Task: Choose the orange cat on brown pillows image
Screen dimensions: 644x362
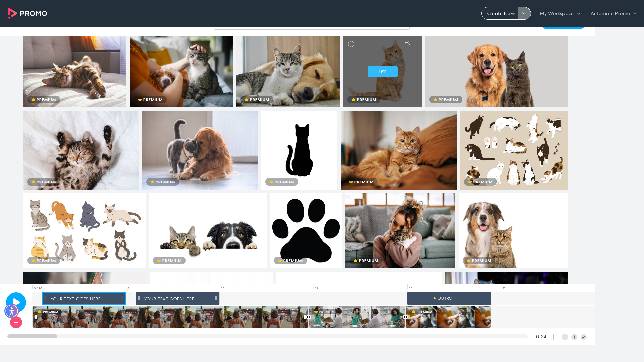Action: 398,150
